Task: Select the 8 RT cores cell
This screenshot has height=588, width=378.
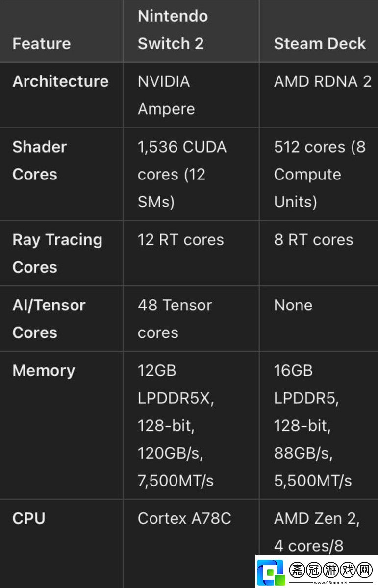Action: (313, 240)
